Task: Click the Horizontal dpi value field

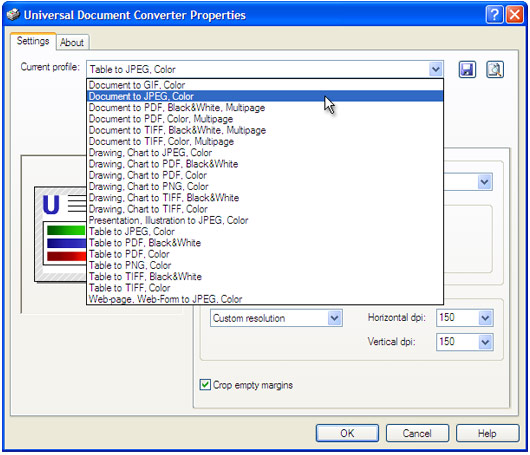Action: click(457, 318)
